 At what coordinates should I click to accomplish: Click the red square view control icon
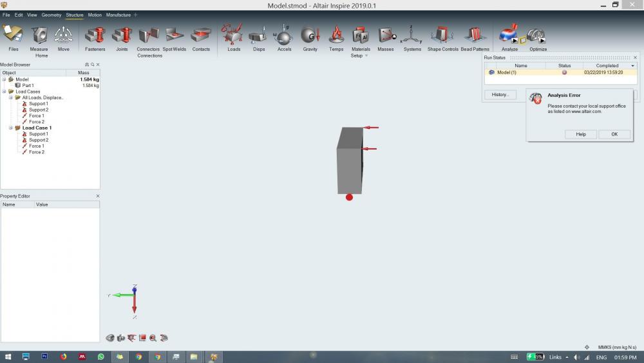[x=142, y=338]
